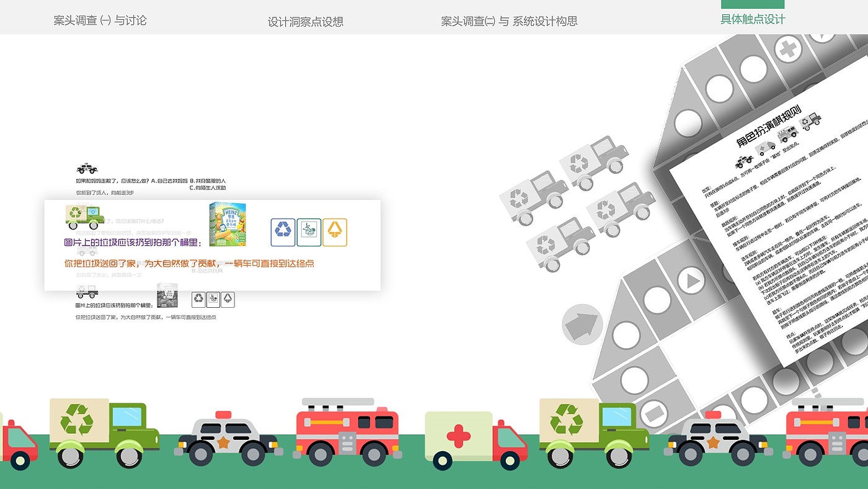The image size is (868, 489).
Task: Choose answer A.自己去找妈妈
Action: coord(169,181)
